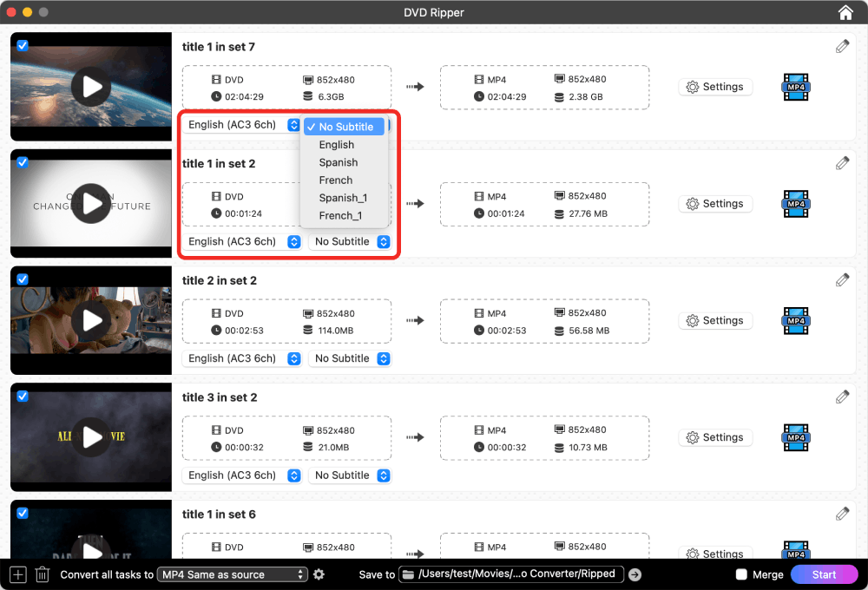
Task: Uncheck the checkbox on the first video thumbnail
Action: 22,45
